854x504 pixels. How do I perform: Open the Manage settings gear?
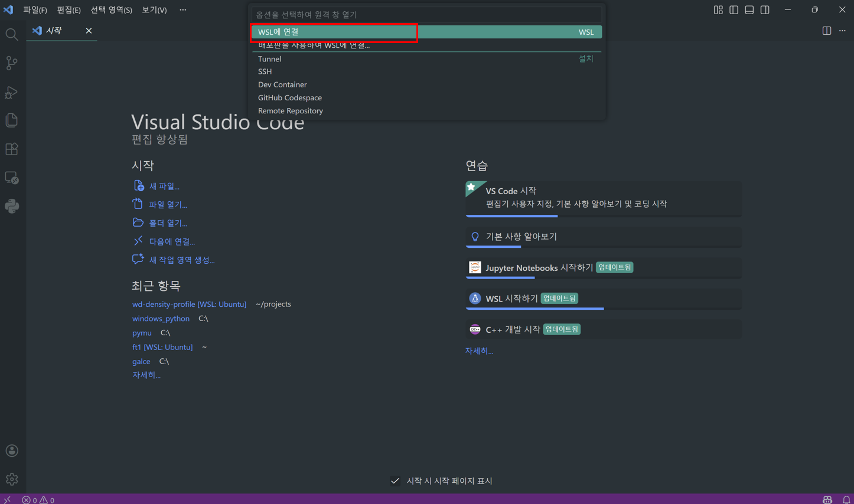click(x=12, y=479)
